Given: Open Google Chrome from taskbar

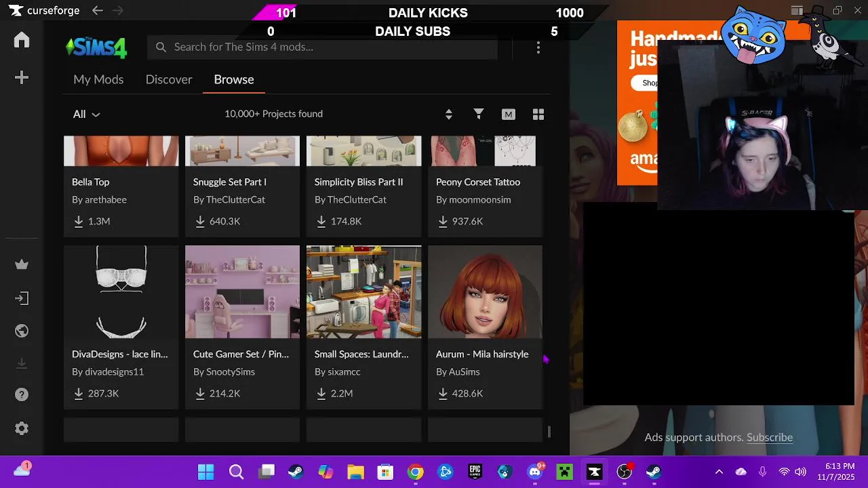Looking at the screenshot, I should (x=415, y=472).
